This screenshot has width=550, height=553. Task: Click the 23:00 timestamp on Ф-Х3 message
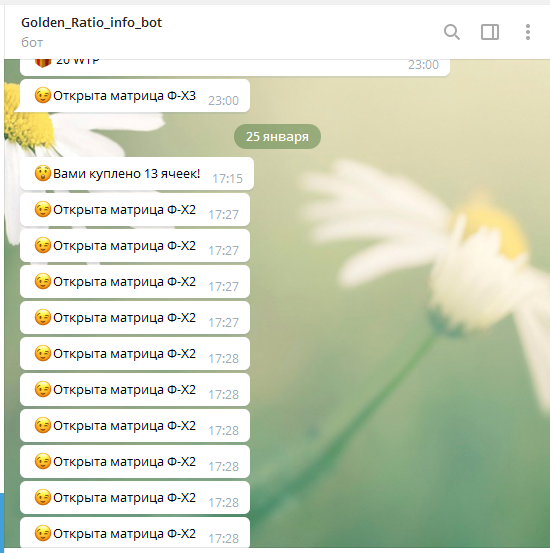coord(224,101)
